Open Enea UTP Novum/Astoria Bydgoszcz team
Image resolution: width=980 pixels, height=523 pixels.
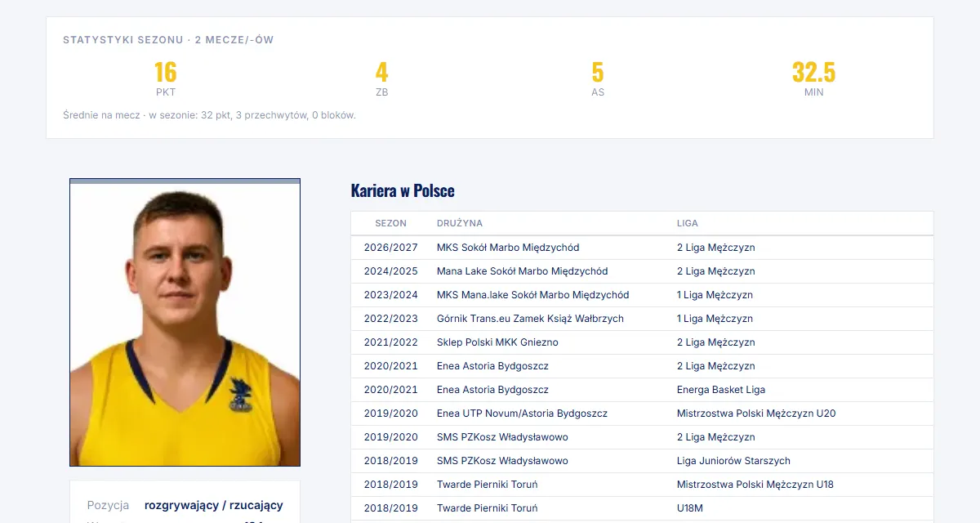click(522, 413)
